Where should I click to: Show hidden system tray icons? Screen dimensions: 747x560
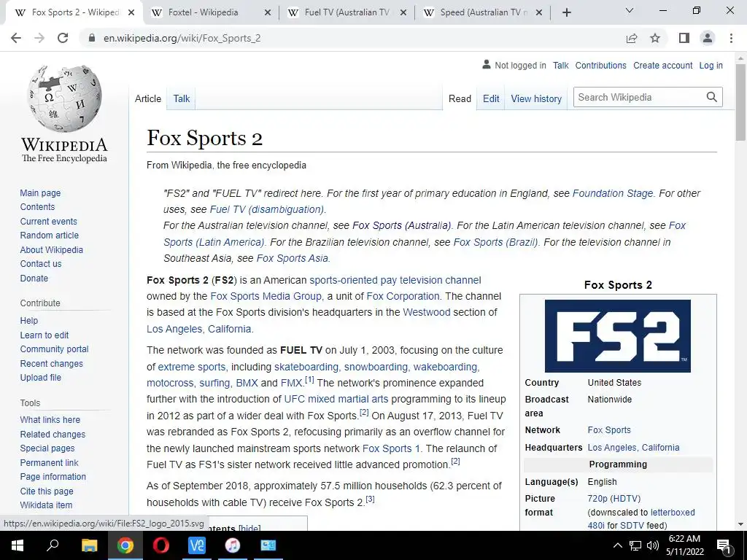(x=617, y=545)
